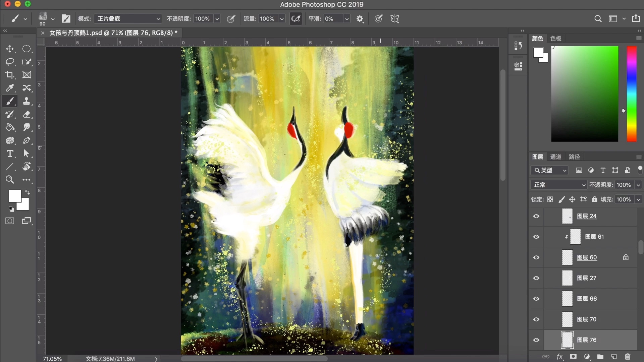Hide layer 图层 27
The width and height of the screenshot is (644, 362).
(536, 278)
